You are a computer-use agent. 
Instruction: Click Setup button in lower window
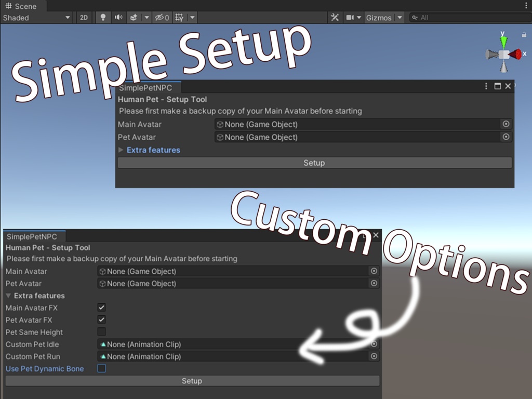tap(192, 381)
